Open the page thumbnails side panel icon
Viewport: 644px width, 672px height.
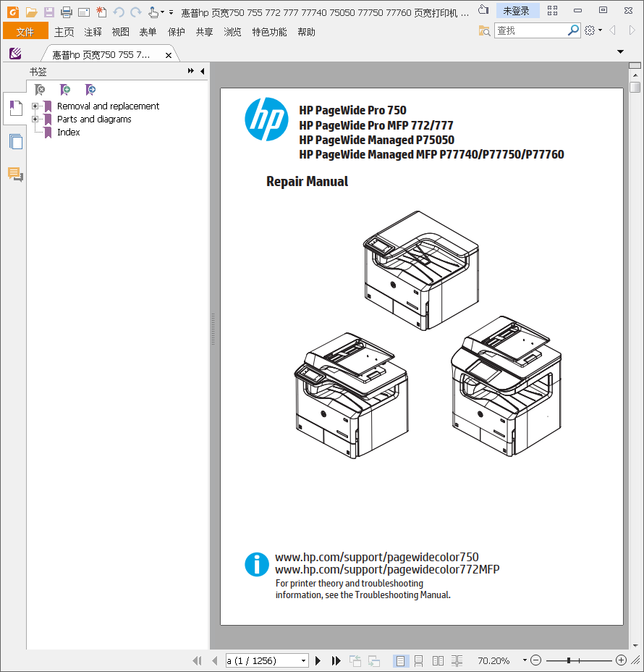click(x=16, y=141)
